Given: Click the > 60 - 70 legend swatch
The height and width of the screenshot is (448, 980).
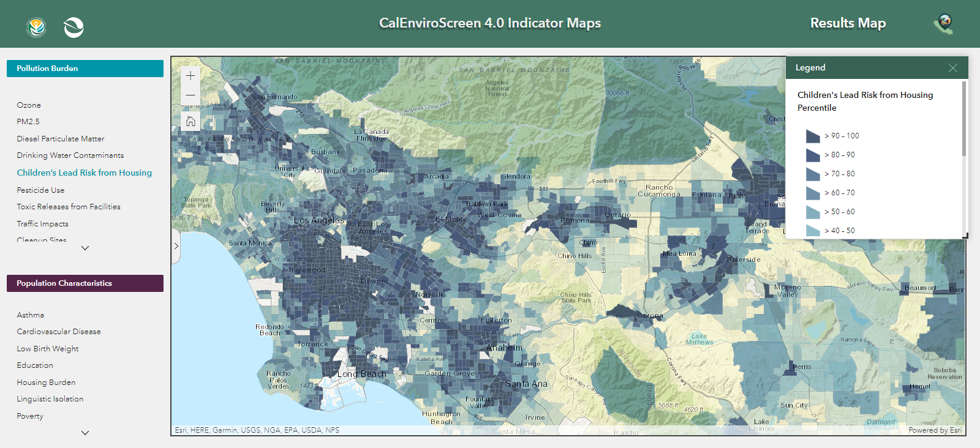Looking at the screenshot, I should coord(813,193).
